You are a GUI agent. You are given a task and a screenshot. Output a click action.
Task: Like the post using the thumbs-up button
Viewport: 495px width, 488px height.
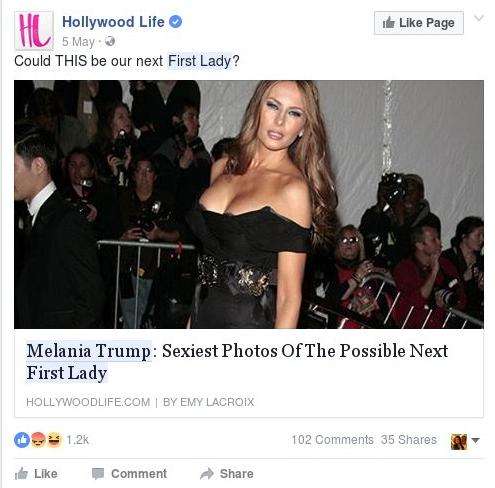coord(36,474)
